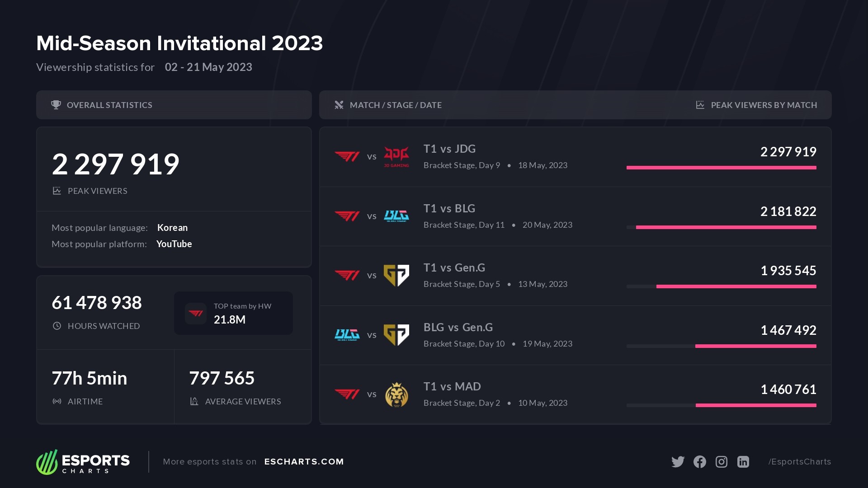Click the Twitter icon in footer

point(678,462)
